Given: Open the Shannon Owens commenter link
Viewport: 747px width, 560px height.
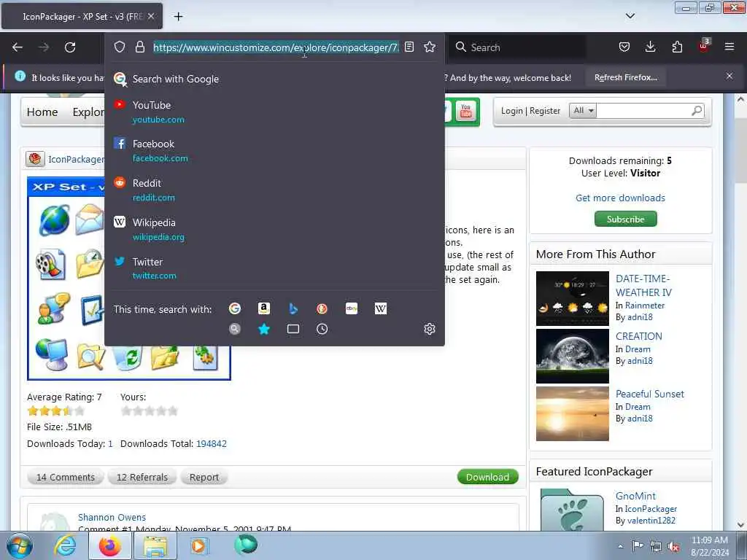Looking at the screenshot, I should tap(112, 517).
